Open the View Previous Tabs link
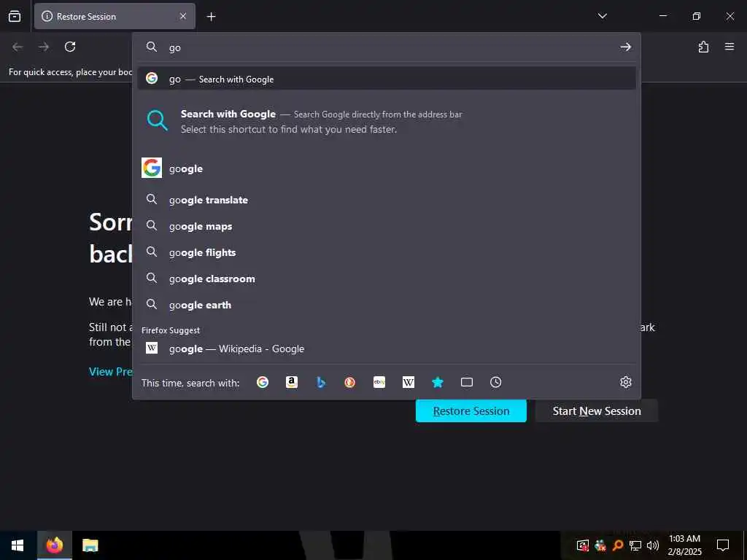The width and height of the screenshot is (747, 560). [111, 371]
